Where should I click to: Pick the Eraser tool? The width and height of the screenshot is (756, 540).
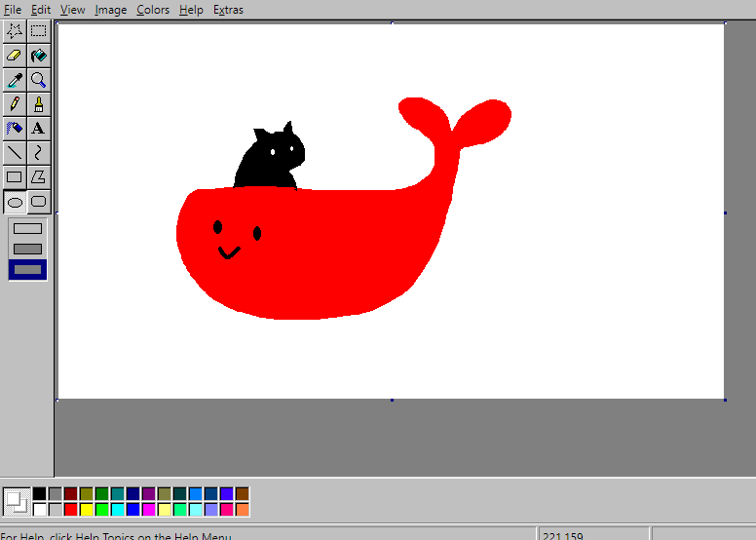click(15, 56)
